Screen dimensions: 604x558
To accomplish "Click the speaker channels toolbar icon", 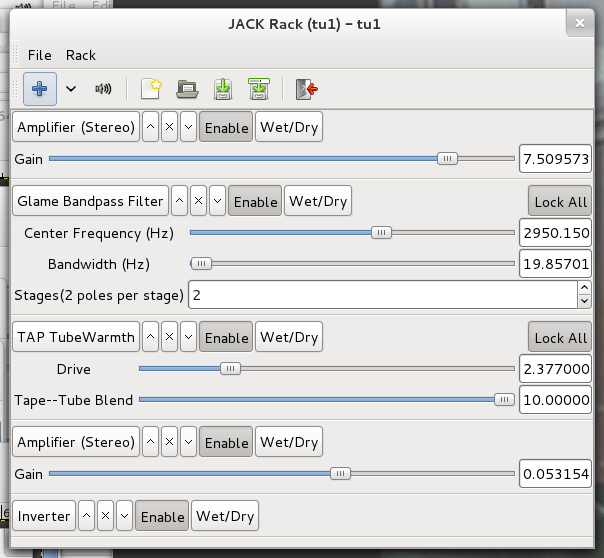I will pyautogui.click(x=103, y=89).
